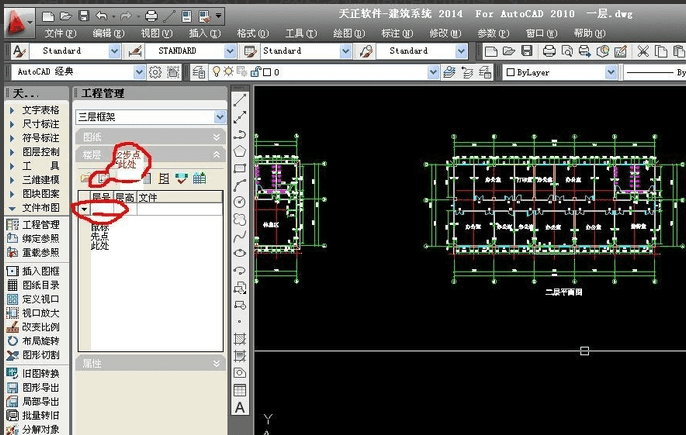The height and width of the screenshot is (435, 686).
Task: Click the layer 0 color square
Action: [x=267, y=72]
